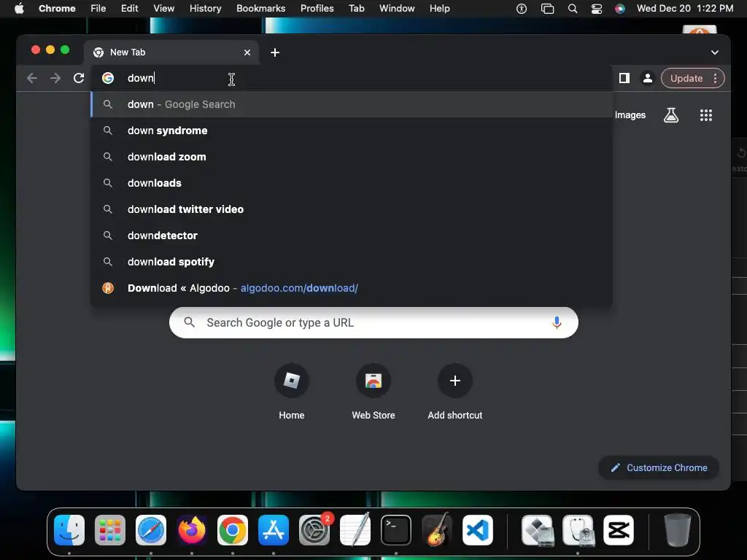
Task: Select the New Tab tab
Action: 171,52
